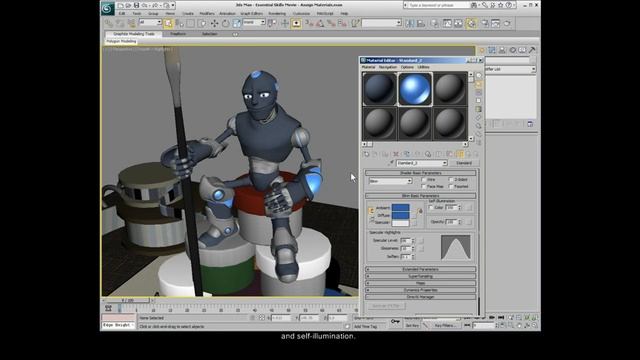
Task: Click the Sample Type flyout icon
Action: point(479,76)
